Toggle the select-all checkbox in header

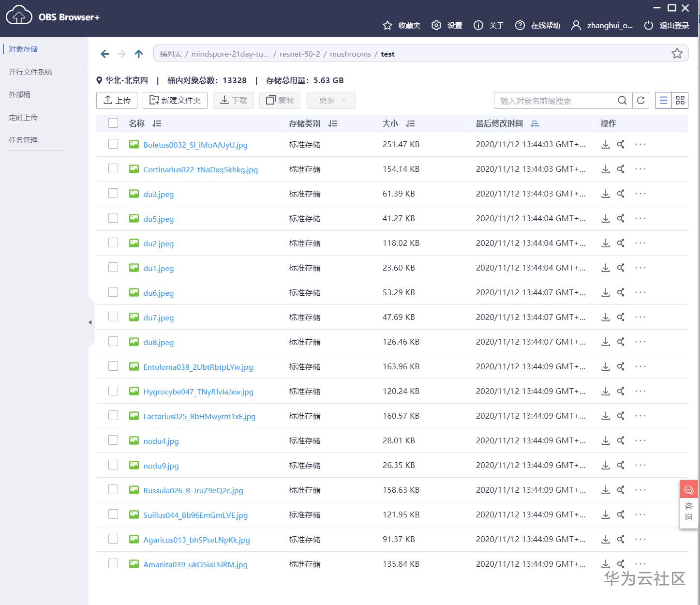pos(113,123)
